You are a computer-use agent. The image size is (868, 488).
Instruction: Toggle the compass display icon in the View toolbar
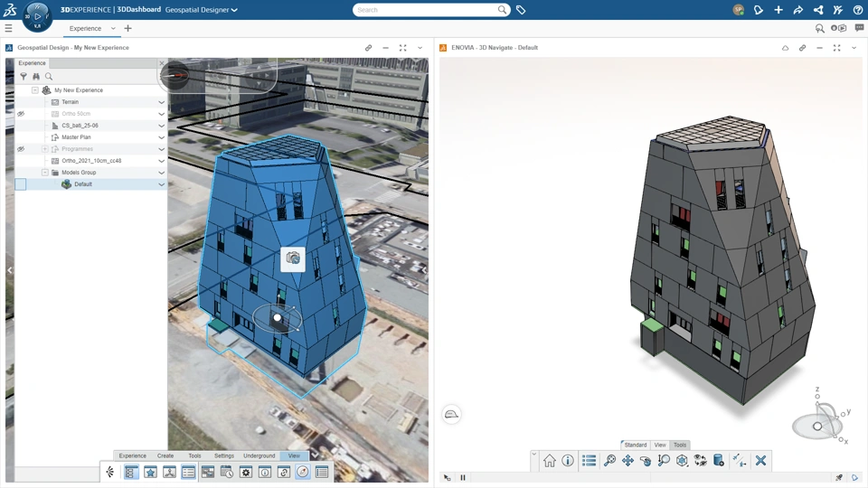pyautogui.click(x=303, y=472)
